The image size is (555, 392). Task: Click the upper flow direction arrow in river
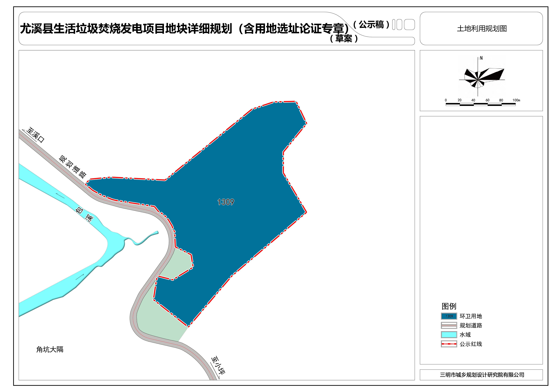(60, 196)
